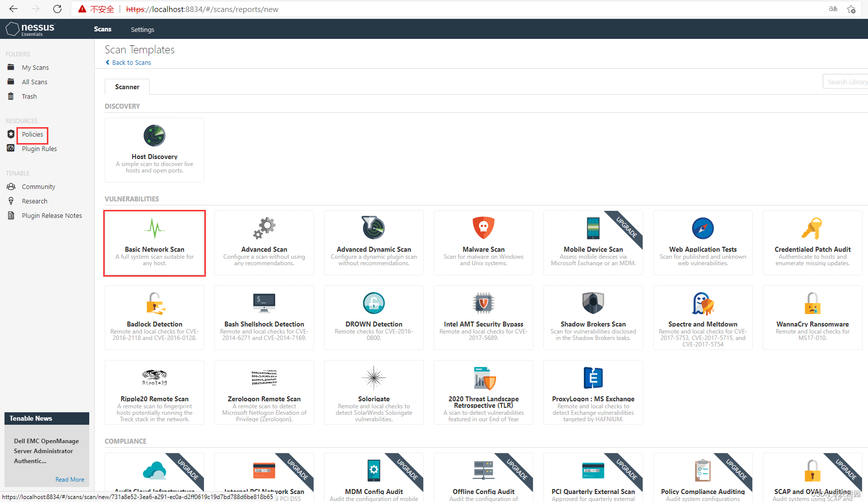
Task: Open the Settings top menu
Action: tap(143, 29)
